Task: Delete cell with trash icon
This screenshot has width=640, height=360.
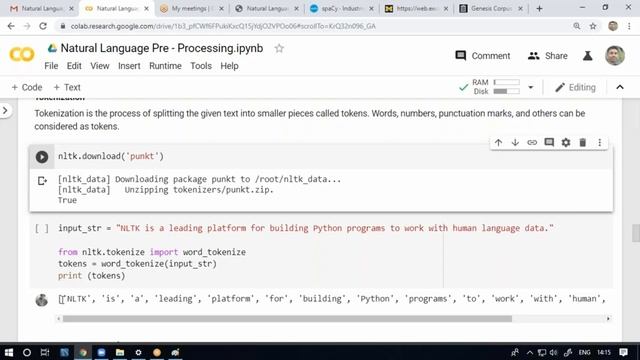Action: [582, 142]
